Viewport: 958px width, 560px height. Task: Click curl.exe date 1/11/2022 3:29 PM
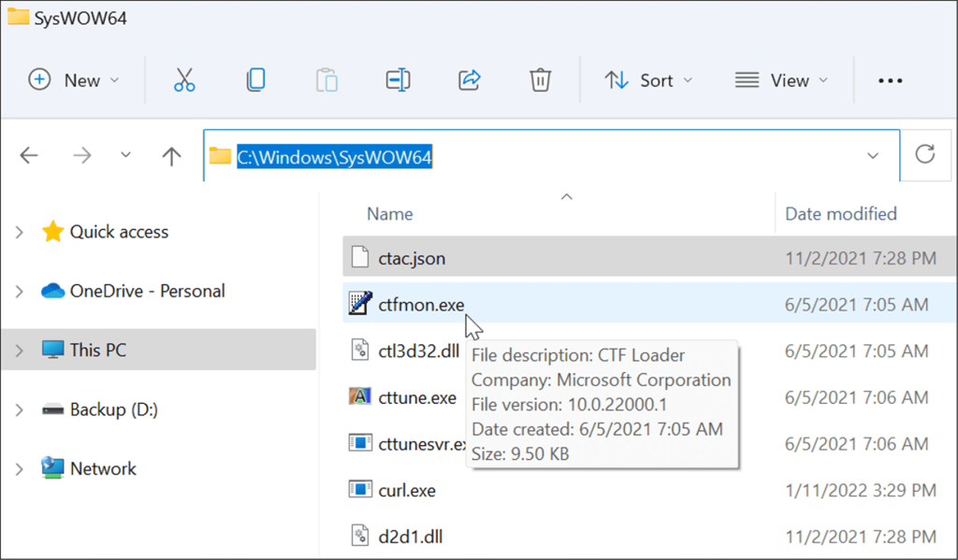(x=861, y=491)
